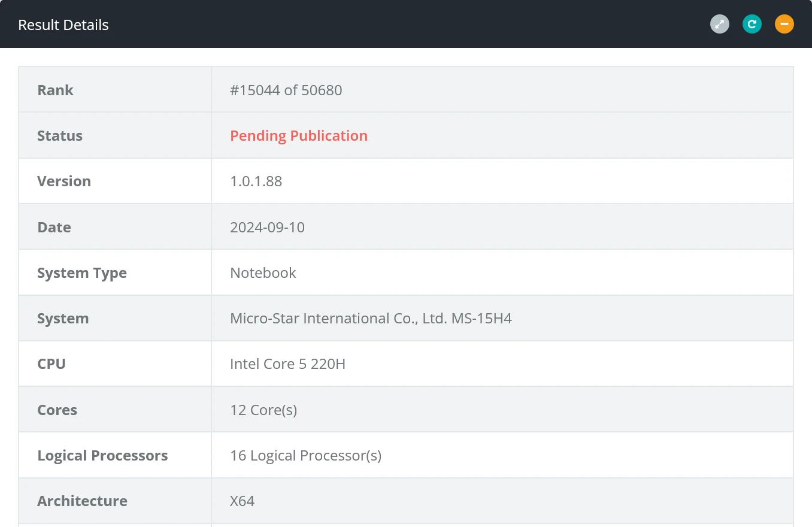812x527 pixels.
Task: Expand the Result Details panel to fullscreen
Action: [x=720, y=25]
